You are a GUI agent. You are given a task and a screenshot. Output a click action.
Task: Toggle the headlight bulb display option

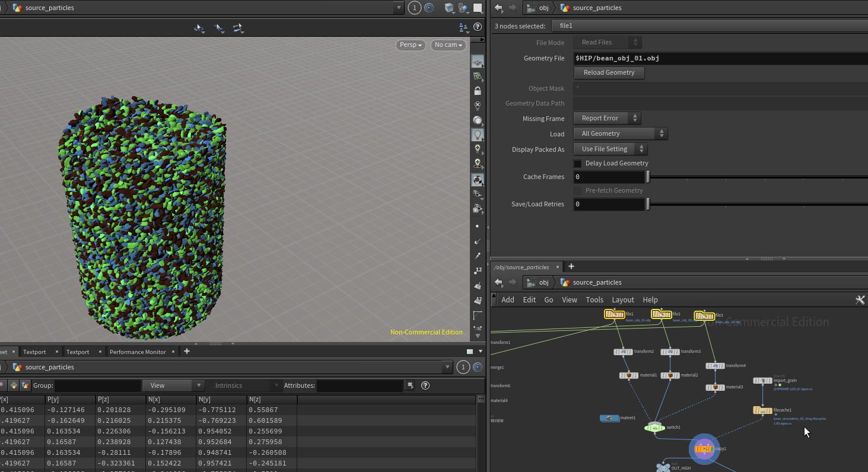pyautogui.click(x=478, y=135)
